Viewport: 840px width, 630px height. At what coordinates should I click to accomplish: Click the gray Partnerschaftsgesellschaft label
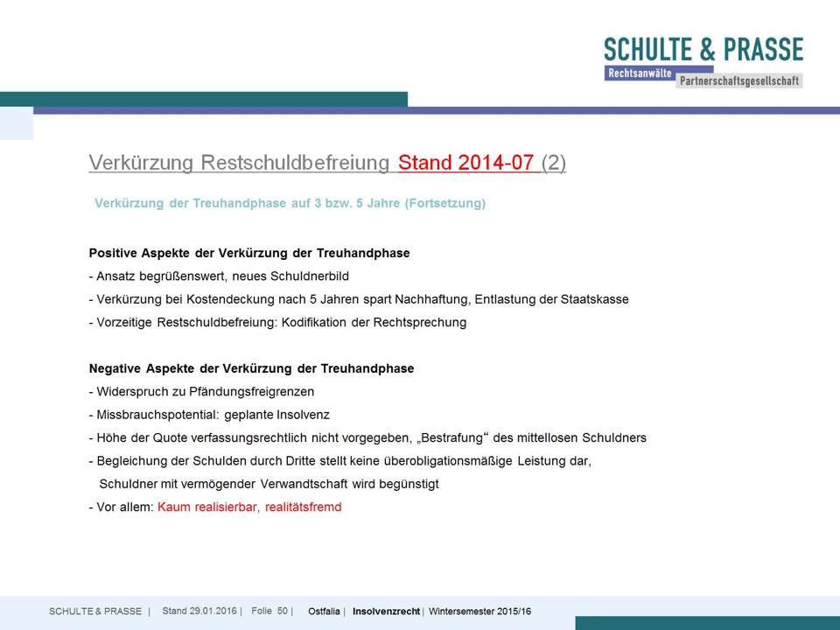738,80
